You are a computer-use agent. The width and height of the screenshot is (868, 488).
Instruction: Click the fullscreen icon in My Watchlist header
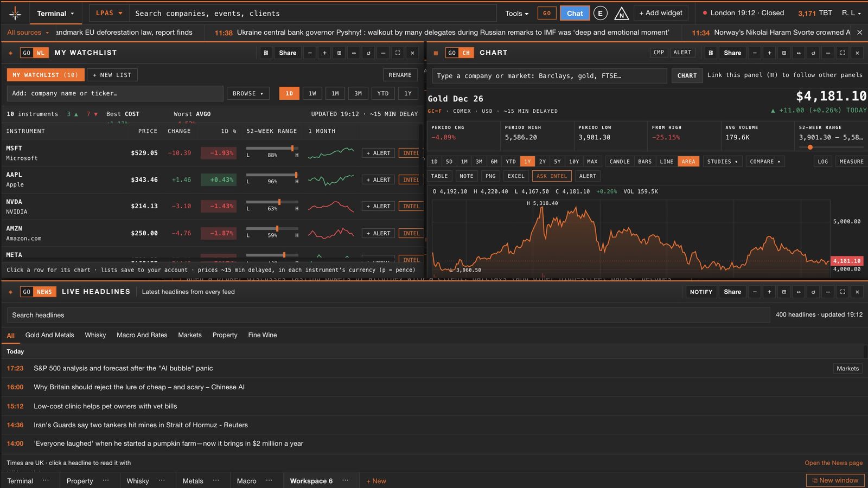pos(398,53)
